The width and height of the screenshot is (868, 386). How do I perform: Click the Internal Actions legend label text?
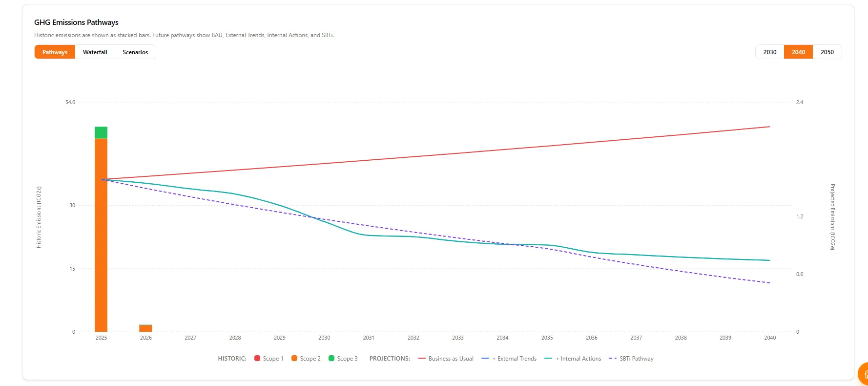pyautogui.click(x=578, y=358)
